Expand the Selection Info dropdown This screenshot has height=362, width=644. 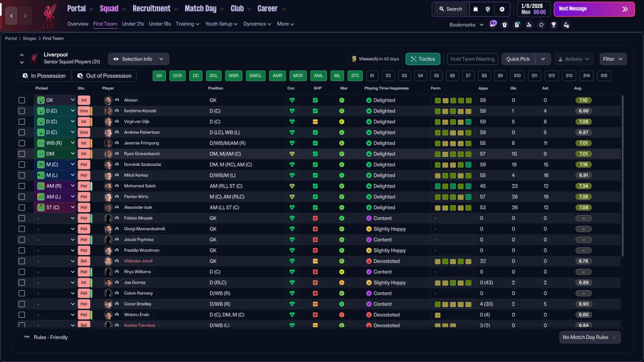click(139, 59)
